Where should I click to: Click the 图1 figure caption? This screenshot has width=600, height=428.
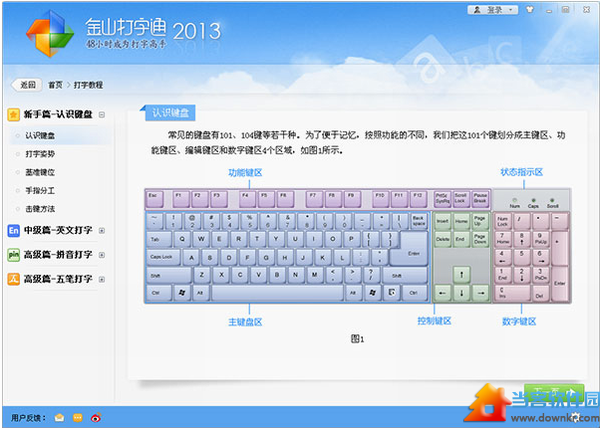click(357, 338)
